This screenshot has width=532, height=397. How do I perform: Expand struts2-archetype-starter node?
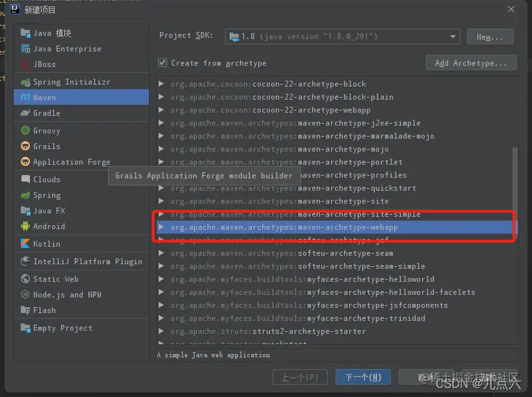tap(161, 331)
